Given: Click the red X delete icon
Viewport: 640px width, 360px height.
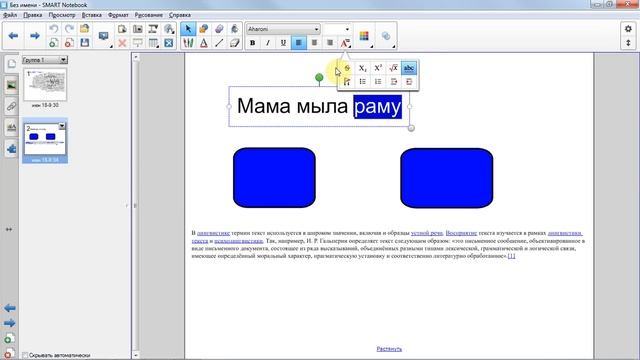Looking at the screenshot, I should point(122,43).
